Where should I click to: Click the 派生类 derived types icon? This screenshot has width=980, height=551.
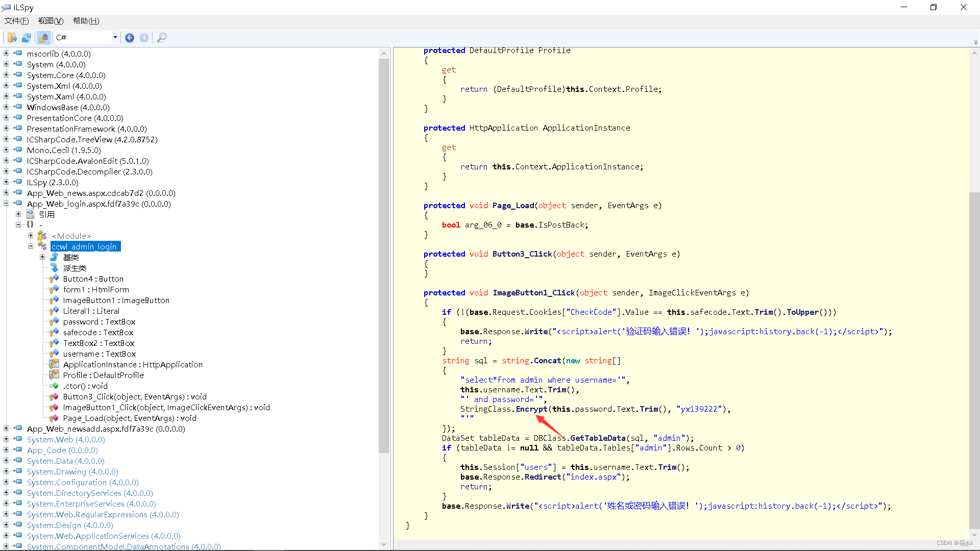54,267
